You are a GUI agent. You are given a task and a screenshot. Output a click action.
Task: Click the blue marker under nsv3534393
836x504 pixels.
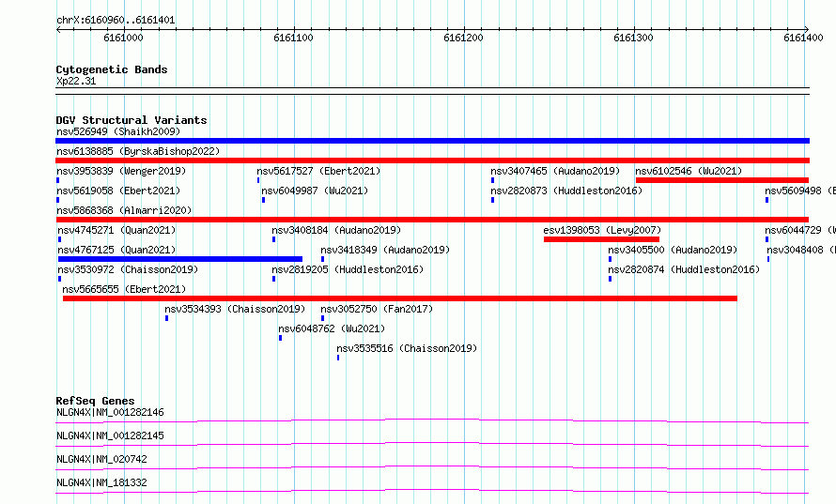[x=167, y=318]
